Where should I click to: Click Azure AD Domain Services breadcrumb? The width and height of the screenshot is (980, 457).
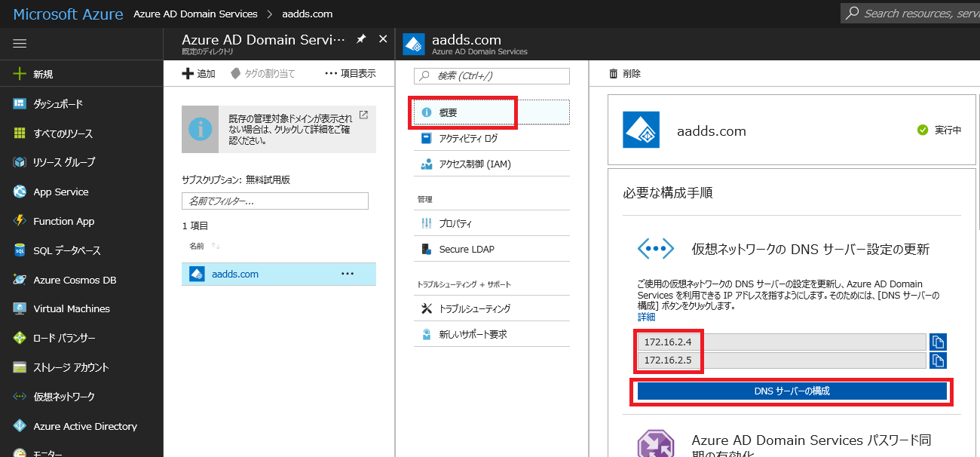[195, 14]
